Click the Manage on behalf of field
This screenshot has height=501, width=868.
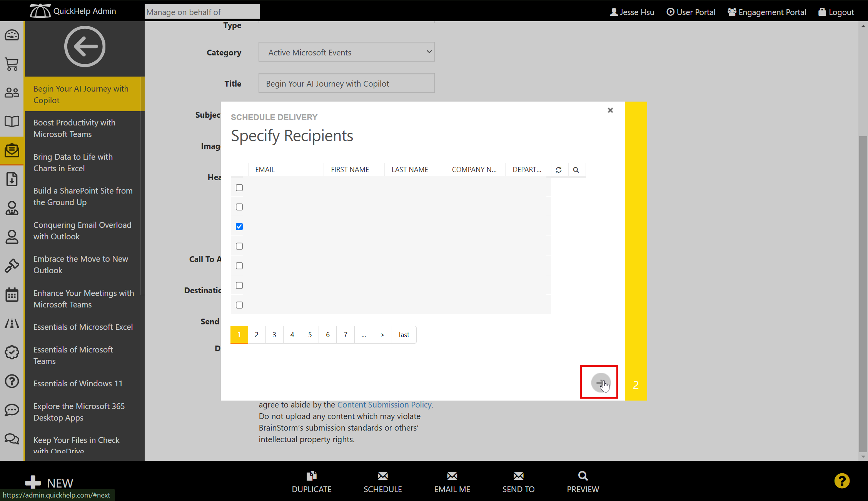coord(202,12)
